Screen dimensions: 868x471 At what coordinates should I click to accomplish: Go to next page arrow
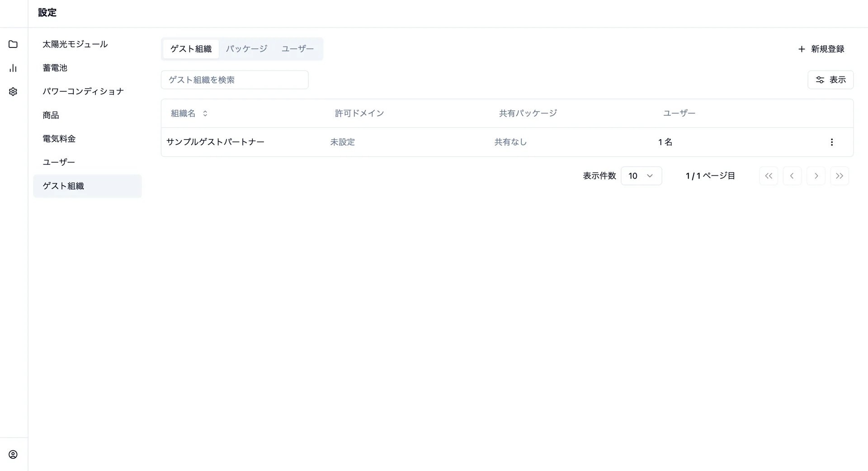pyautogui.click(x=816, y=176)
